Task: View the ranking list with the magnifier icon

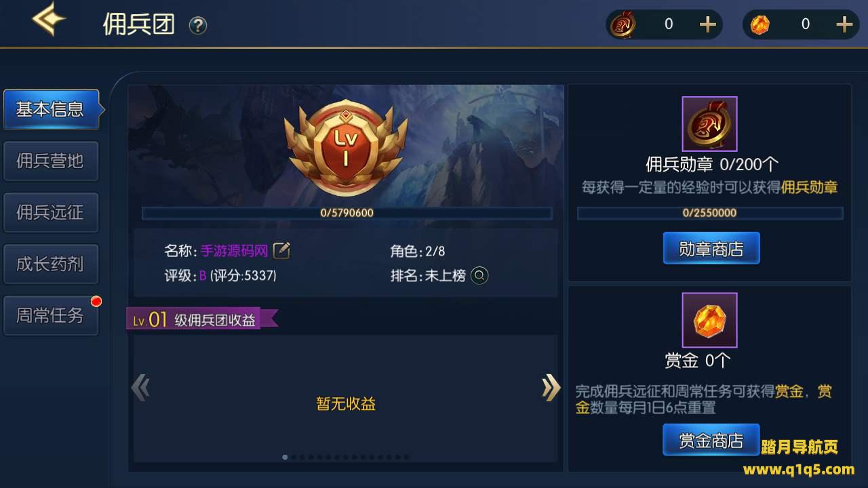Action: click(x=479, y=275)
